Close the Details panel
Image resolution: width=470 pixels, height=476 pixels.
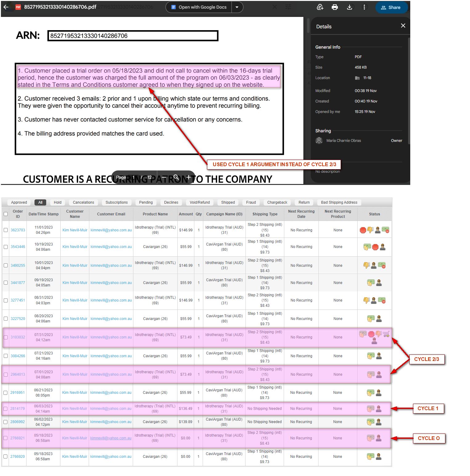[403, 26]
